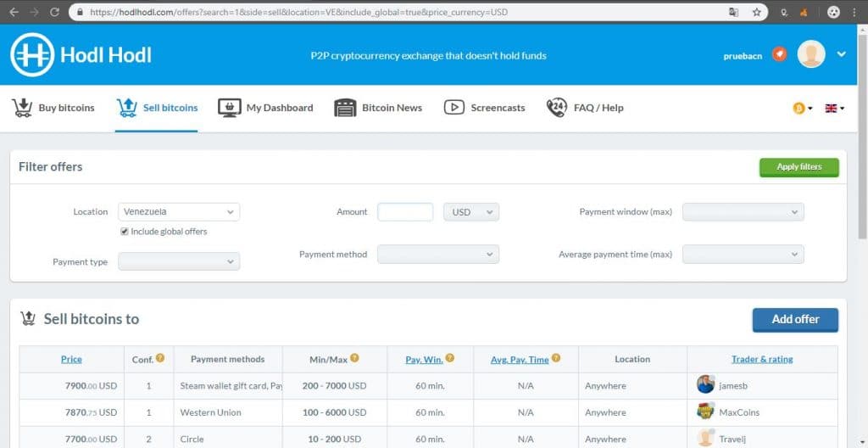This screenshot has height=448, width=868.
Task: Click the translate page icon in address bar
Action: pyautogui.click(x=733, y=12)
